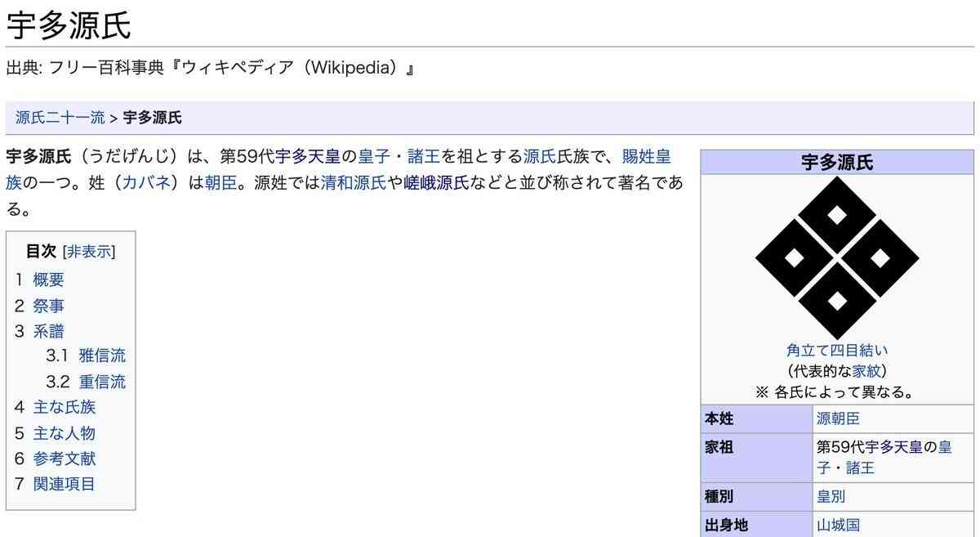980x537 pixels.
Task: Open the 角立て四目結い caption link
Action: [x=837, y=351]
